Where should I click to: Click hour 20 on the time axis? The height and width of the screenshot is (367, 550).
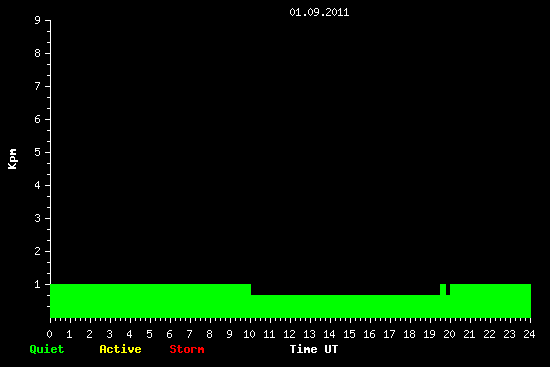point(449,334)
